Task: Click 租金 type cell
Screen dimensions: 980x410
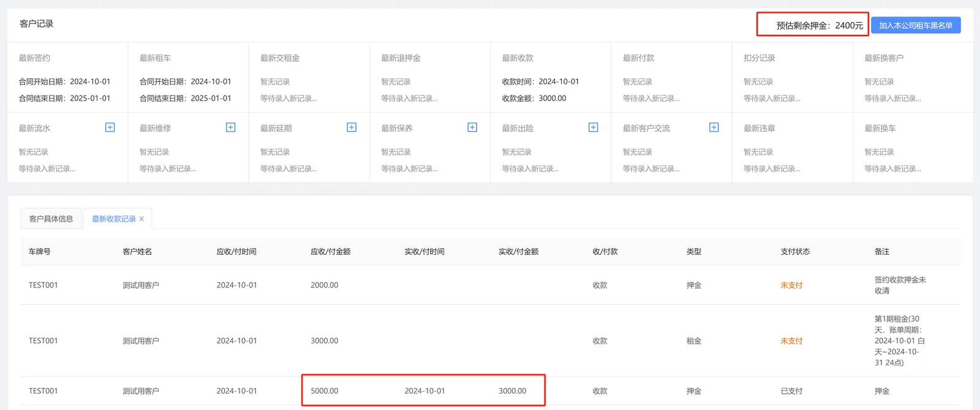Action: pos(694,341)
